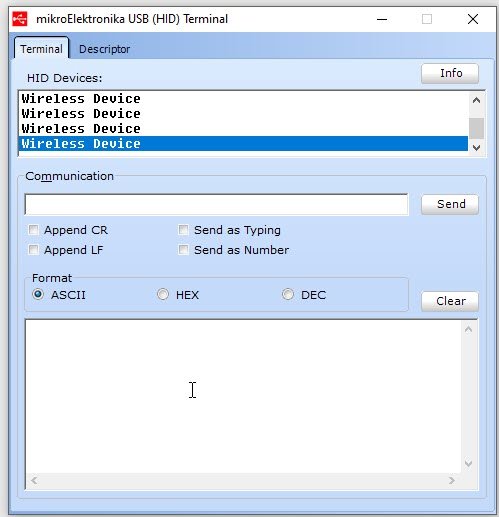
Task: Minimize the USB HID Terminal window
Action: 382,19
